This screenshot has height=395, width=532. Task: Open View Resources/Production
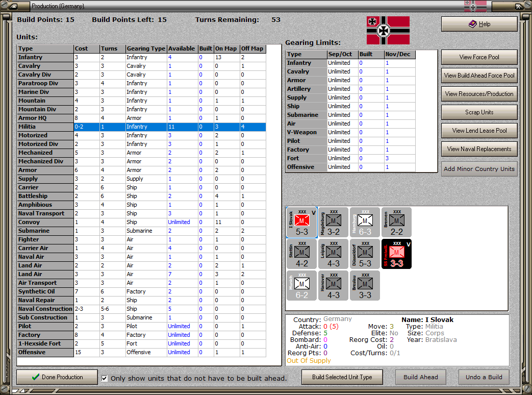(x=479, y=94)
